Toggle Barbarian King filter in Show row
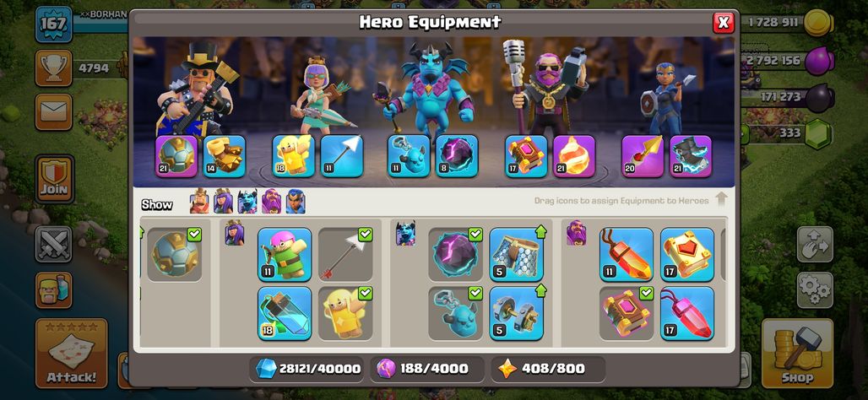 [199, 202]
